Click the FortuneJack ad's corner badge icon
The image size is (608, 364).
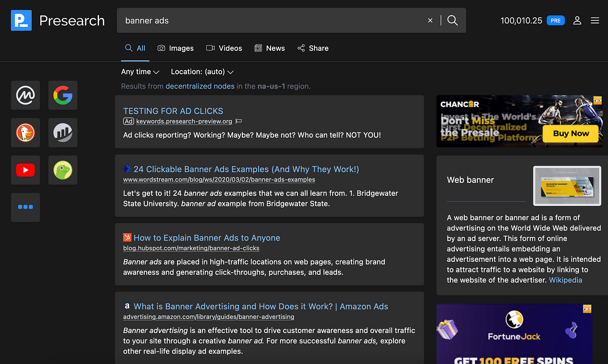point(587,309)
